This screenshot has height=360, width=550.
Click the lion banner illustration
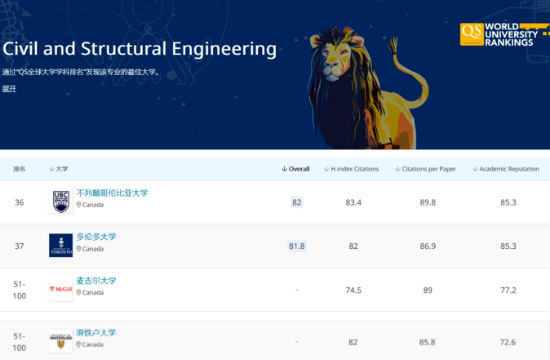coord(368,88)
